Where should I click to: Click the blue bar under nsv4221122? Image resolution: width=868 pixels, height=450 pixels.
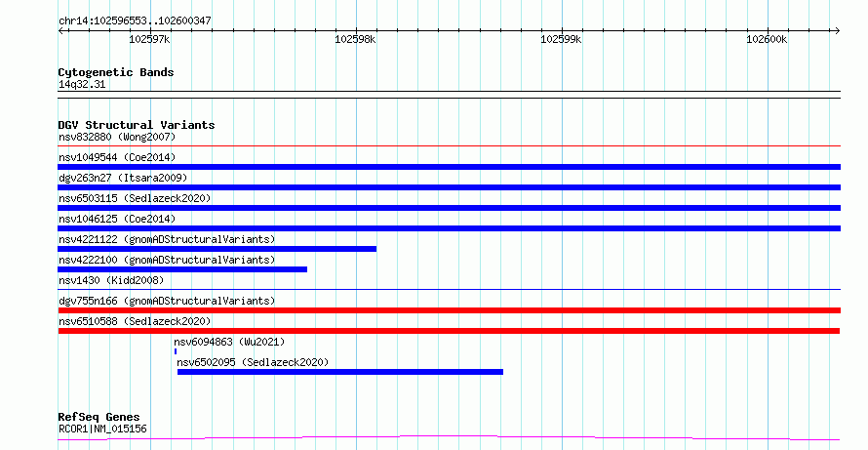[217, 249]
